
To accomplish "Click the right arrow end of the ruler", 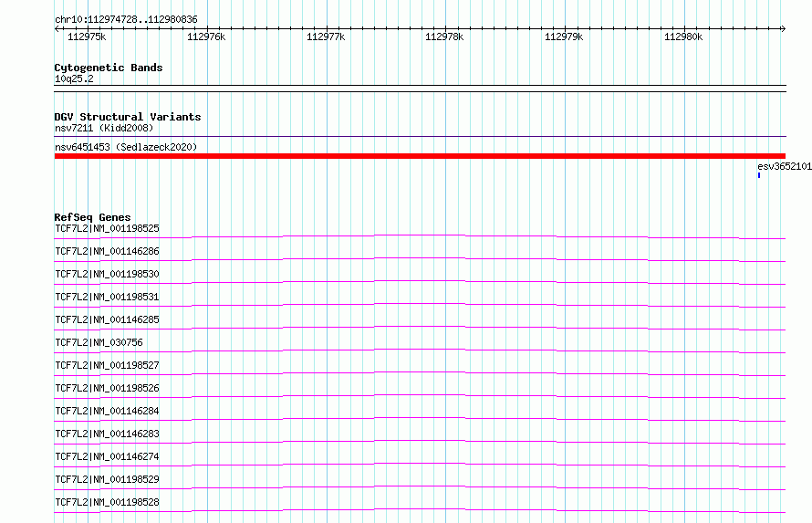I will [783, 29].
